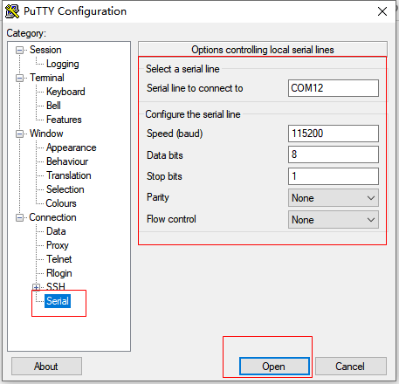Select Logging under Session
Screen dimensions: 399x384
[62, 64]
